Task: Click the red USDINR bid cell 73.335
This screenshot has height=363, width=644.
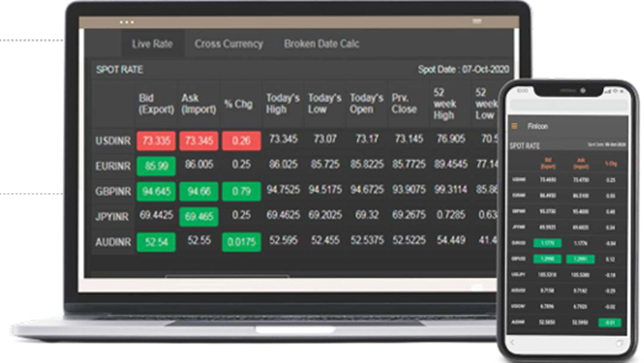Action: click(156, 141)
